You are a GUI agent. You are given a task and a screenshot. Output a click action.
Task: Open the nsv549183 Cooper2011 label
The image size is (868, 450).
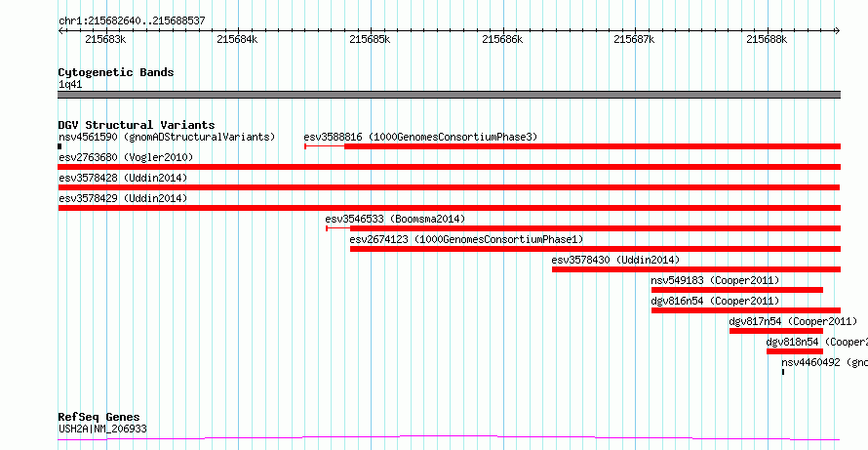coord(715,280)
